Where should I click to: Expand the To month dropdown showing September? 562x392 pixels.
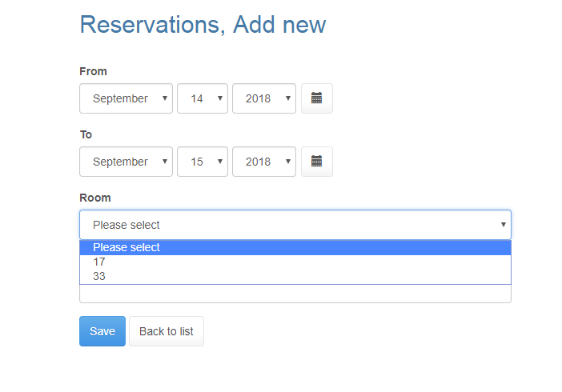click(126, 162)
